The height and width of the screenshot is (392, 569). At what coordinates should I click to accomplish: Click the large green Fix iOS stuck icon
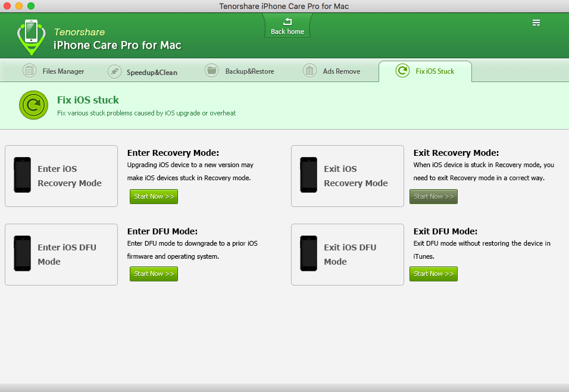pyautogui.click(x=34, y=105)
